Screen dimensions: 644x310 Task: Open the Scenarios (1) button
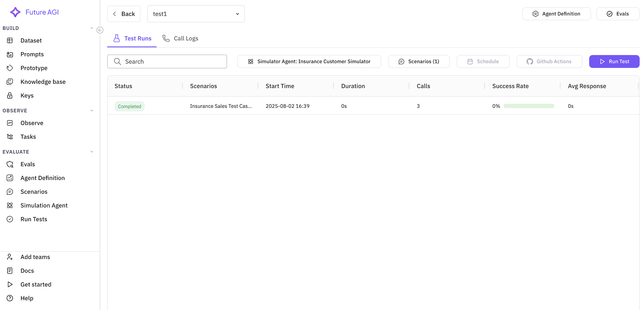coord(418,62)
